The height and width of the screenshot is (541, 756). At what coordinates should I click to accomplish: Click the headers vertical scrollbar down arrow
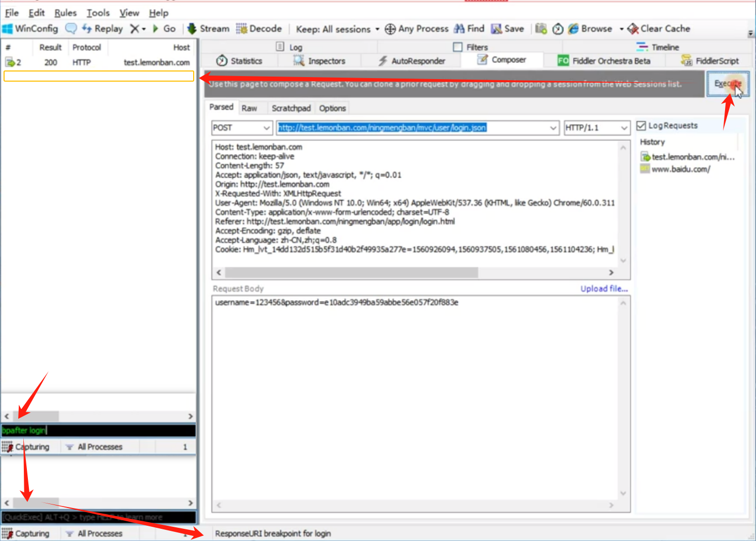[623, 261]
